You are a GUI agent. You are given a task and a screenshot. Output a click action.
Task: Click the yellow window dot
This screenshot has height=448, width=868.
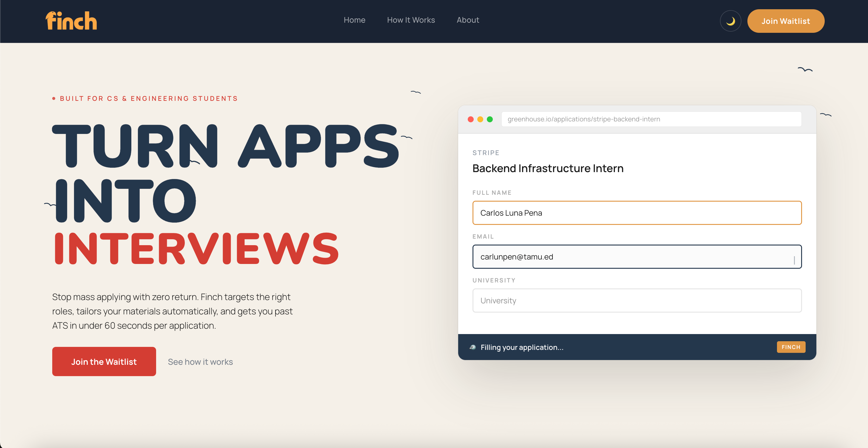pyautogui.click(x=480, y=119)
